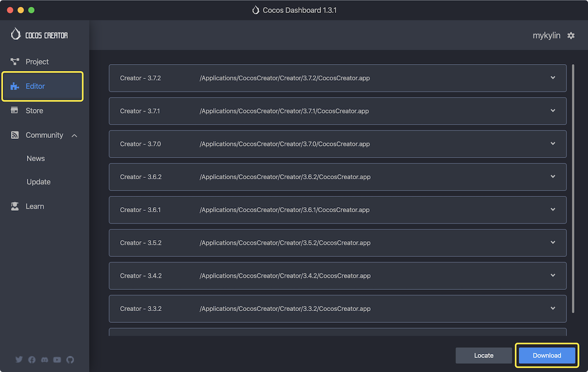The image size is (588, 372).
Task: Open the Twitter social link icon
Action: pos(19,360)
